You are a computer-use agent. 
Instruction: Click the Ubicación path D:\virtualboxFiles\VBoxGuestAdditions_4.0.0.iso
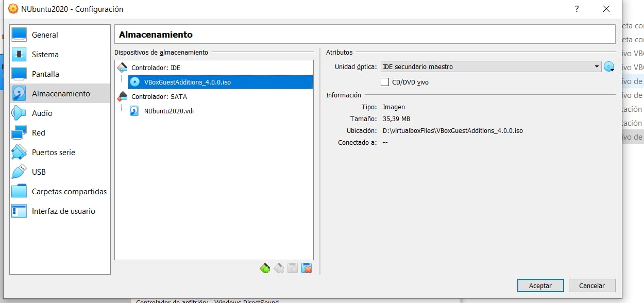click(453, 131)
